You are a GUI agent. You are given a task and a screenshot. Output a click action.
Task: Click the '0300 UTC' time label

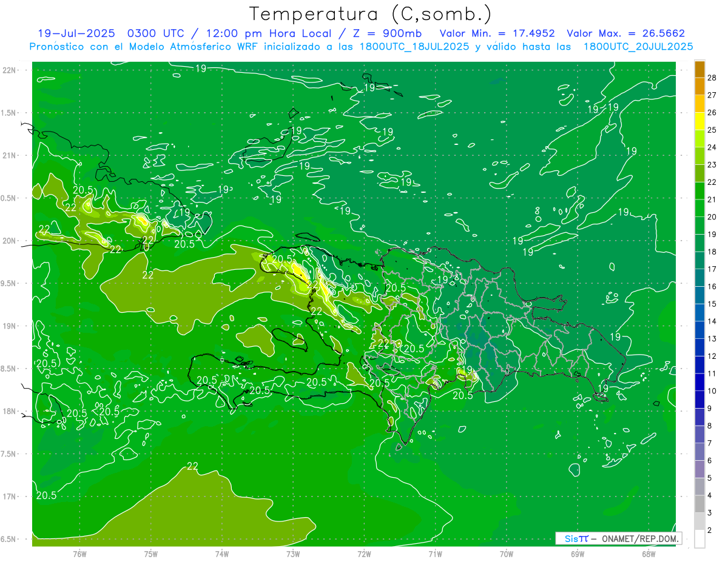tap(157, 34)
